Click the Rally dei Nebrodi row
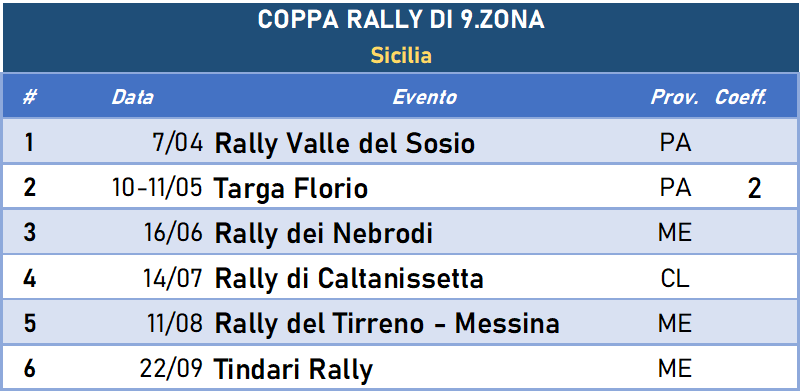 400,233
